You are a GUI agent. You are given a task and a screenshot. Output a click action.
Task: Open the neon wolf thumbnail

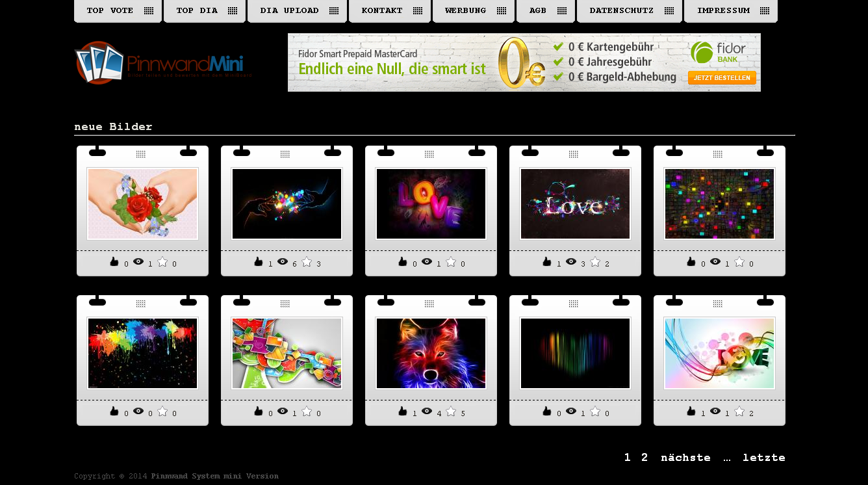pyautogui.click(x=431, y=353)
